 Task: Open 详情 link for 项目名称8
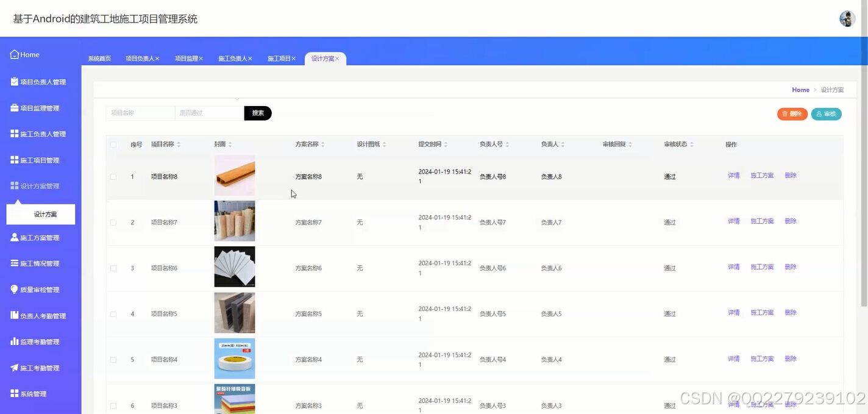pos(733,175)
